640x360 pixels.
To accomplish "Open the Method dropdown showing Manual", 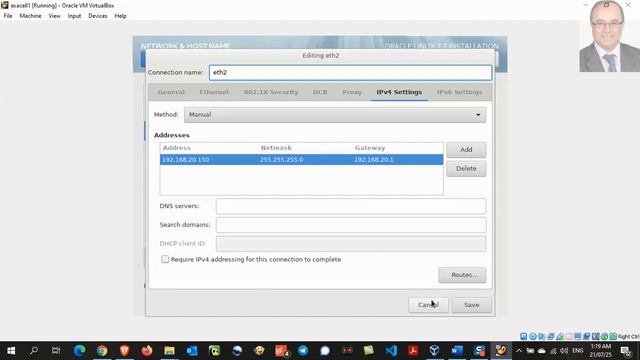I will coord(335,115).
